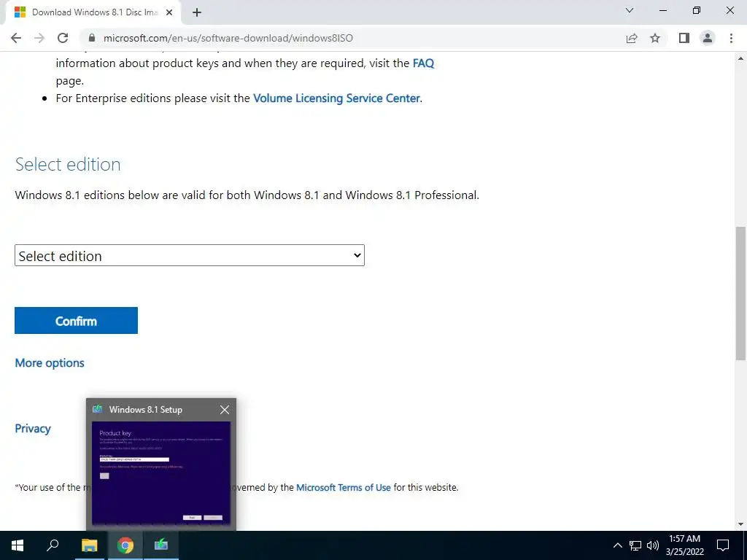Open the Chrome side panel
Image resolution: width=747 pixels, height=560 pixels.
coord(684,38)
